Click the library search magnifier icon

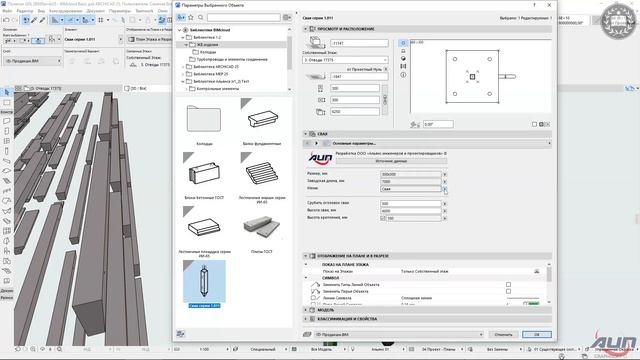point(200,18)
